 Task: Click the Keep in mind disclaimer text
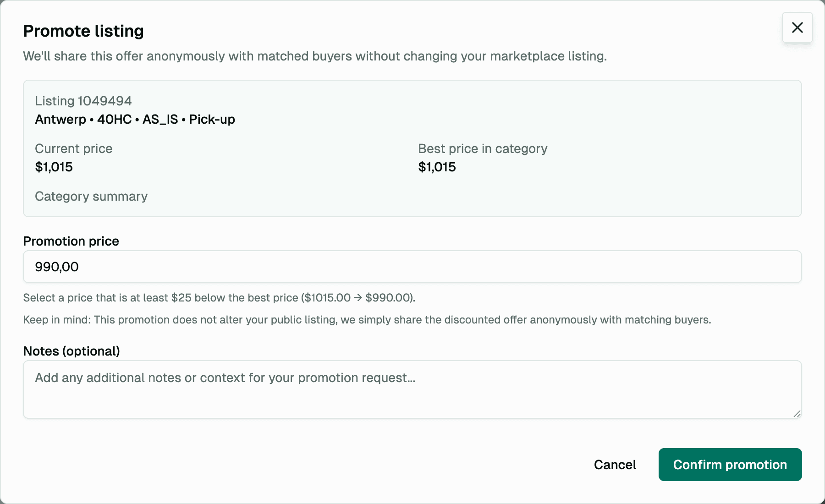(367, 320)
